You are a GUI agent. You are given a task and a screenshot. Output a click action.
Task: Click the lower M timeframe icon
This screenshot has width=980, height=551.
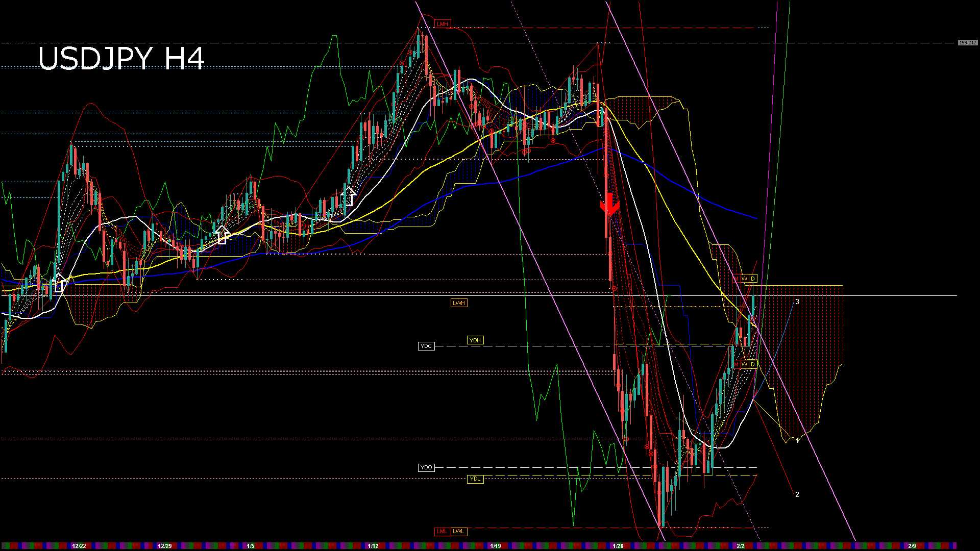point(736,365)
